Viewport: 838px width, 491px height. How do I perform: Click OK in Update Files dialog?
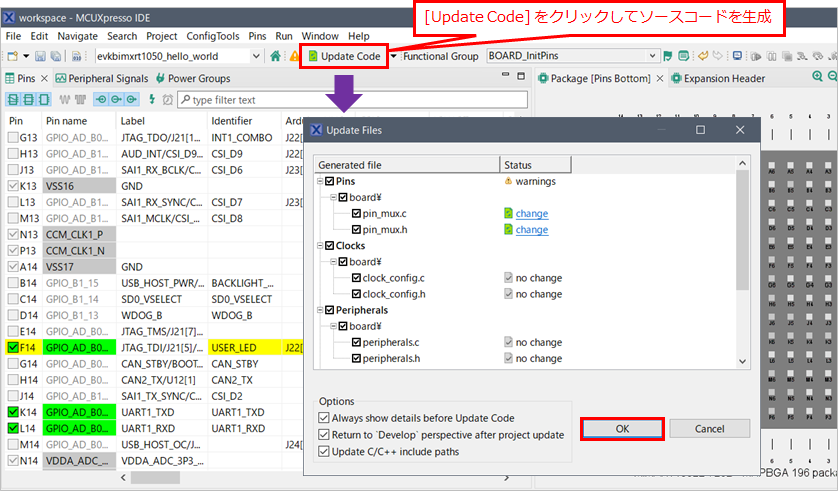[x=622, y=428]
